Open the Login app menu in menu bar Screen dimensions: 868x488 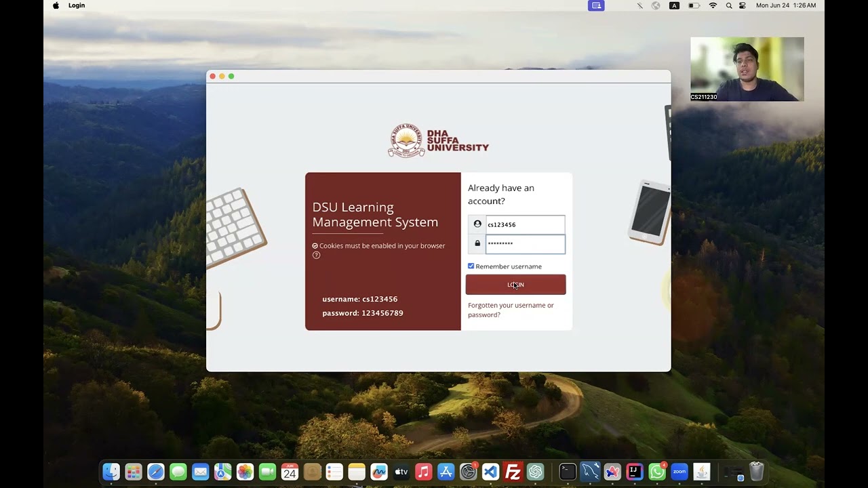pyautogui.click(x=77, y=5)
